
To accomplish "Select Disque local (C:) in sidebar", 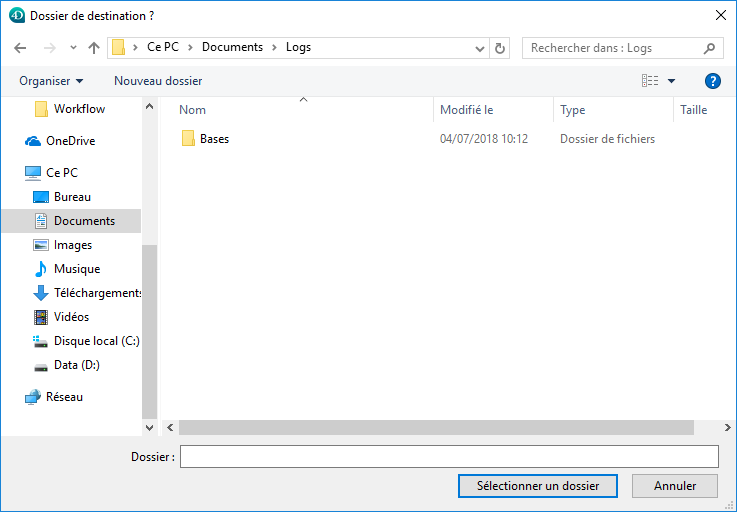I will pyautogui.click(x=96, y=341).
